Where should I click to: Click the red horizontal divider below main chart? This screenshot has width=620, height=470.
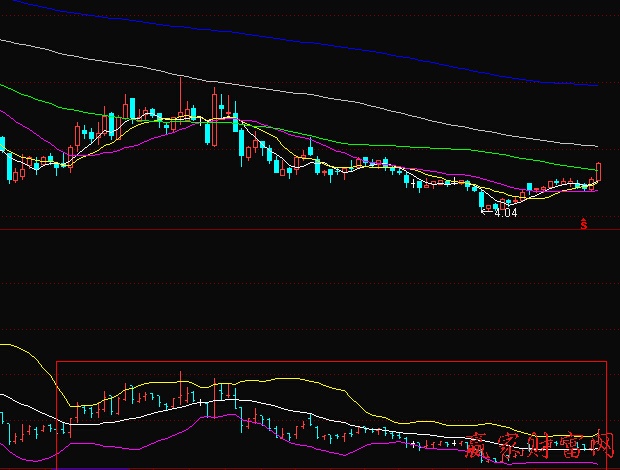click(300, 231)
